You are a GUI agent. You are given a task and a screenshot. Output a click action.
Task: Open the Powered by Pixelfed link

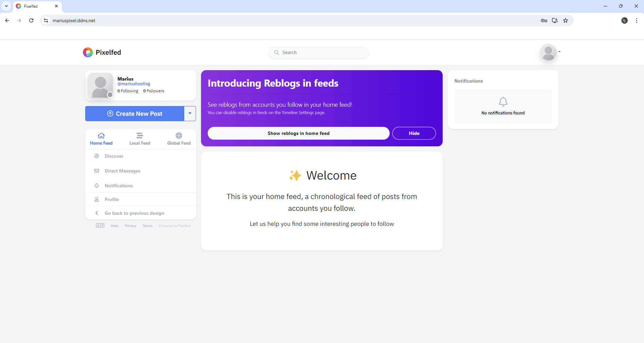175,226
